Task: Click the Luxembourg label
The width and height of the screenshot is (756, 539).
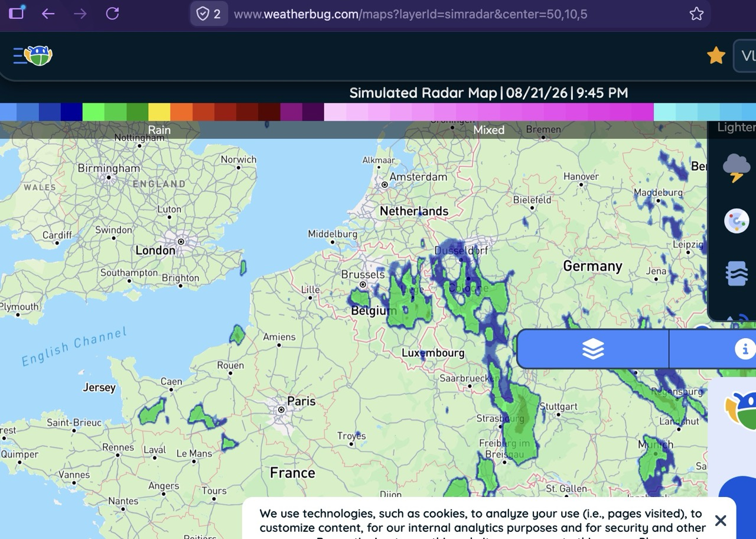Action: tap(433, 353)
